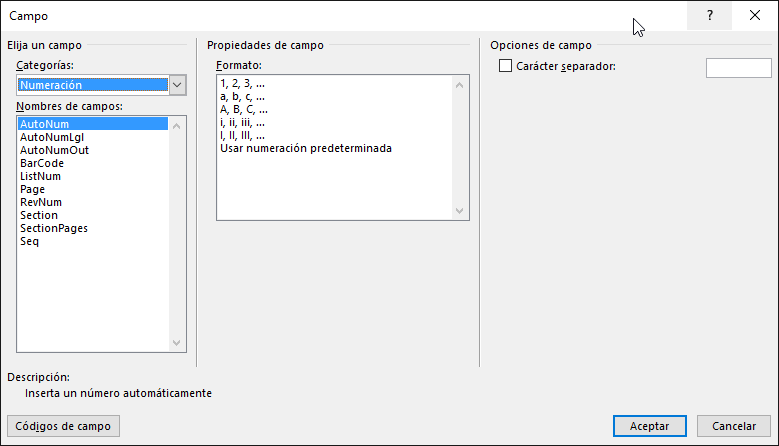Viewport: 779px width, 446px height.
Task: Close the Campo dialog window
Action: (x=754, y=16)
